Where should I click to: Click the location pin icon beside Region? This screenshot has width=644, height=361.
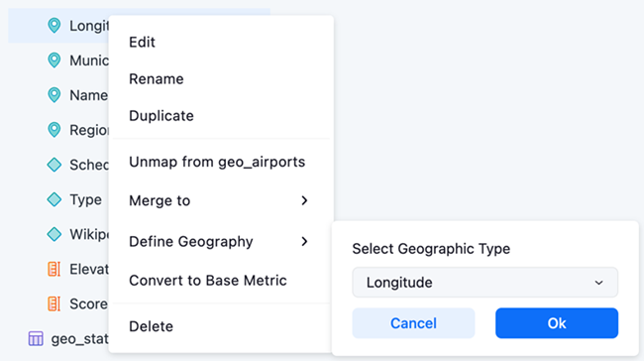coord(54,130)
